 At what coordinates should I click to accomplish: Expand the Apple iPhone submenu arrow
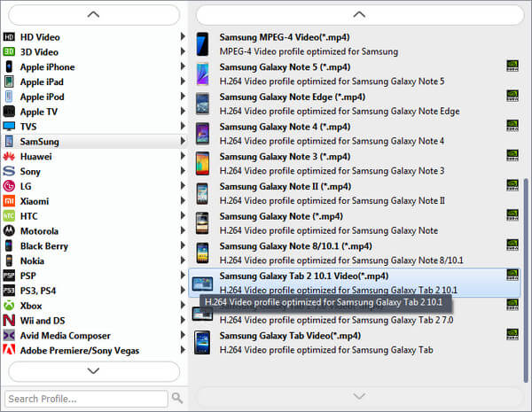(183, 66)
